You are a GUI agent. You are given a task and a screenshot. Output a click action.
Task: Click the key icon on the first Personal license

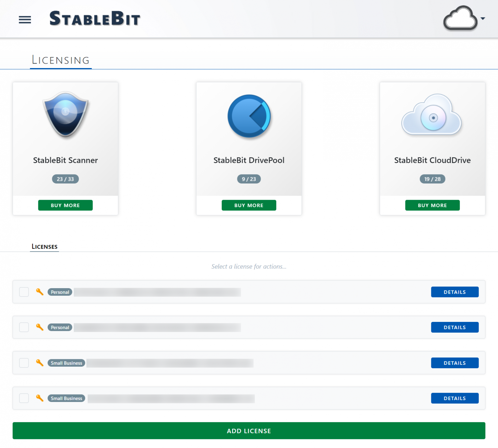pyautogui.click(x=40, y=292)
